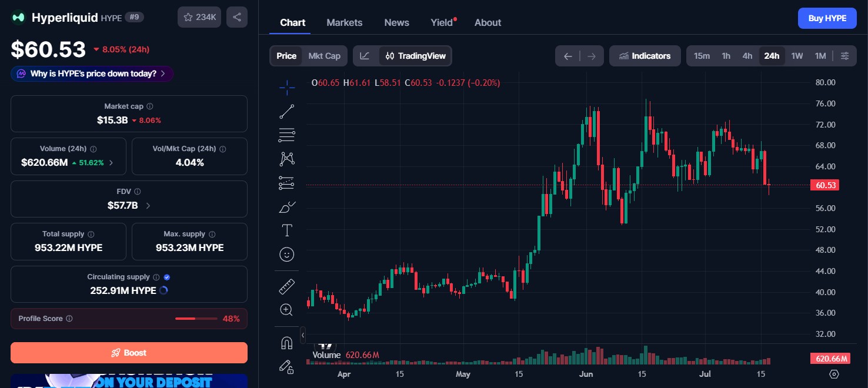Click the Circulating supply verified badge
868x388 pixels.
point(167,277)
